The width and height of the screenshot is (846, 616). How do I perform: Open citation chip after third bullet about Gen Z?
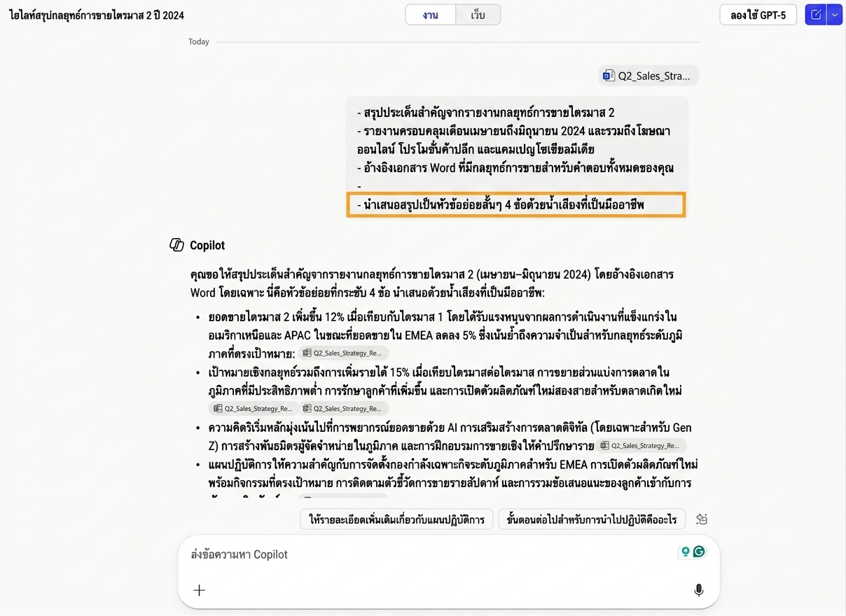pos(641,445)
